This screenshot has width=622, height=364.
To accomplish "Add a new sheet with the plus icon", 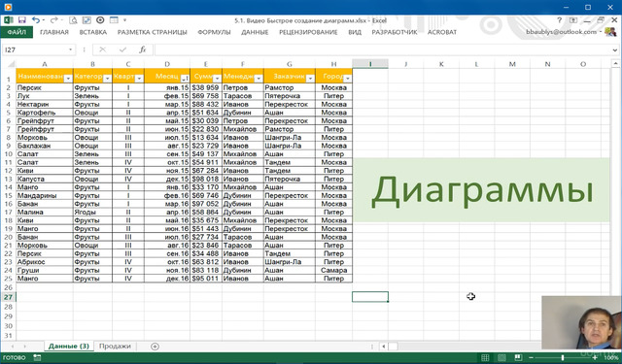I will tap(155, 347).
